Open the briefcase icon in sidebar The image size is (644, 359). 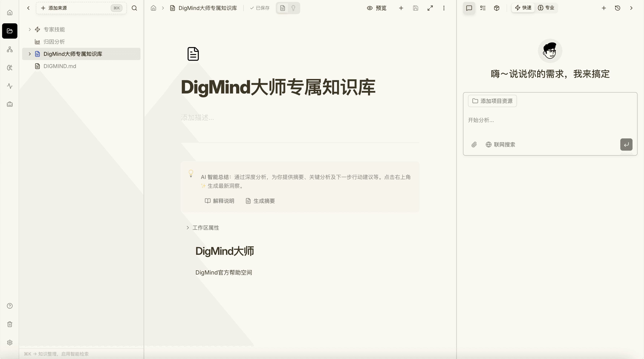point(10,104)
